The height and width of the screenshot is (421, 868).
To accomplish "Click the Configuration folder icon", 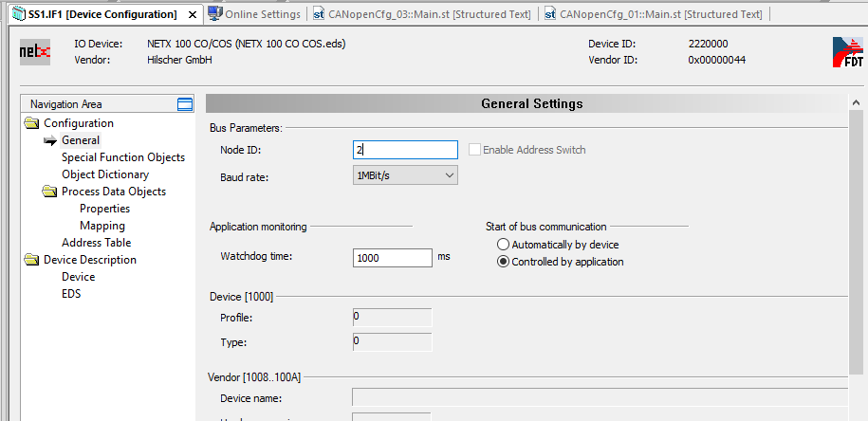I will (x=32, y=123).
